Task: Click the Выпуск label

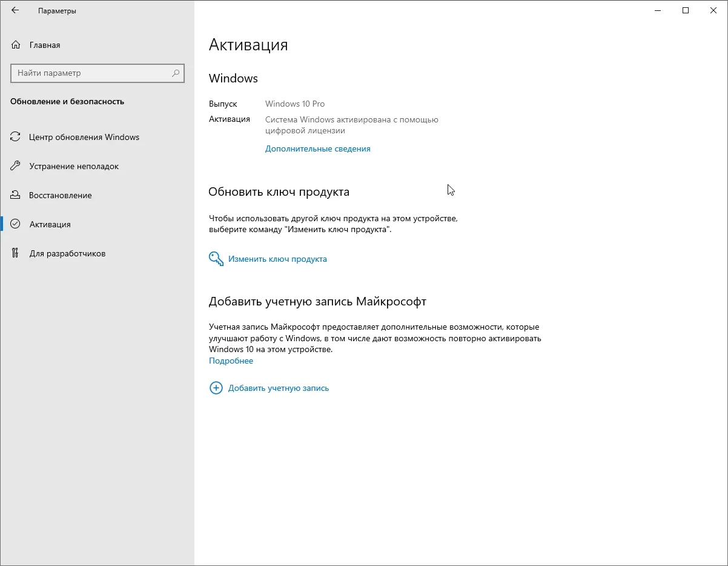Action: [x=223, y=104]
